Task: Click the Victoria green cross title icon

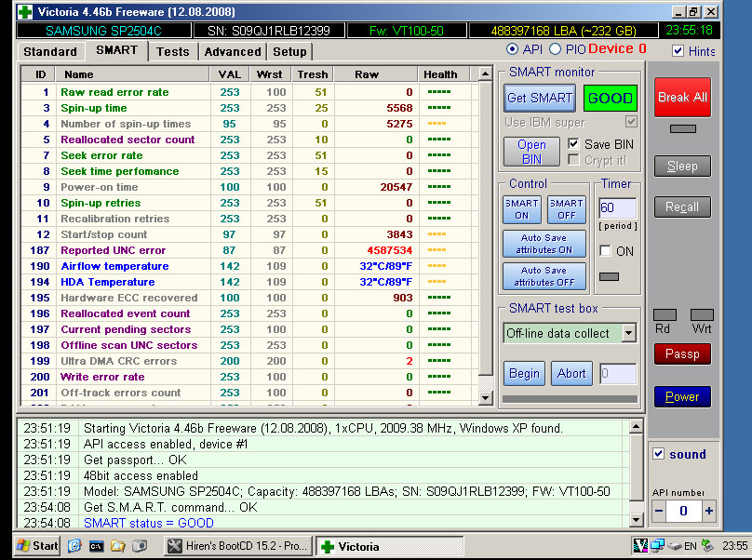Action: click(25, 11)
